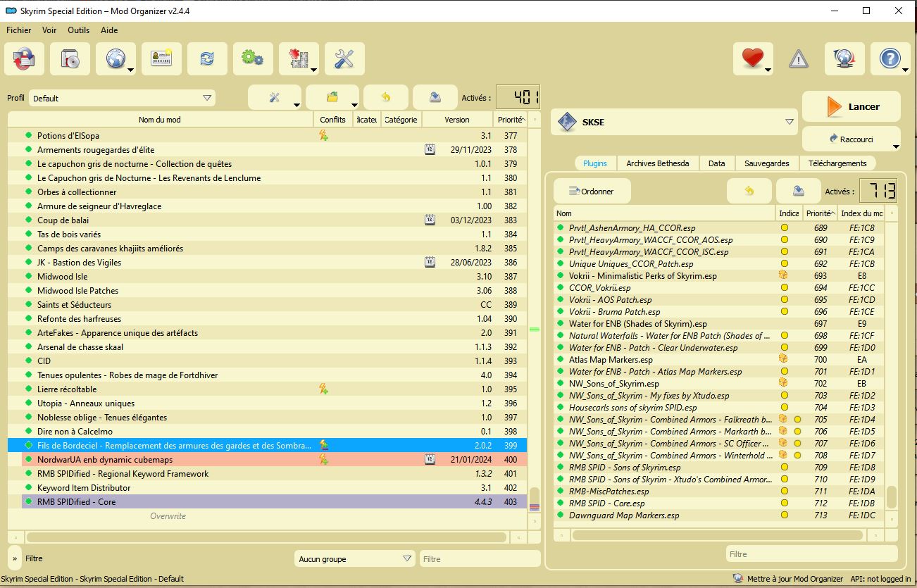Expand the Nexus globe dropdown arrow
The image size is (917, 588).
coord(131,70)
